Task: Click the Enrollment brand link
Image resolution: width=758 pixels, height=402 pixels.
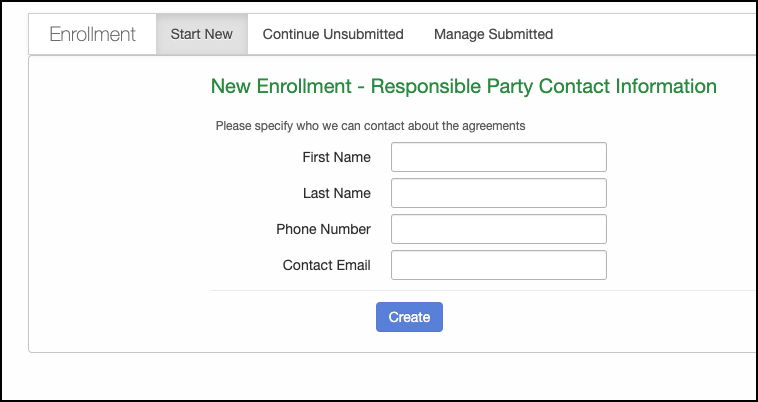Action: [x=92, y=34]
